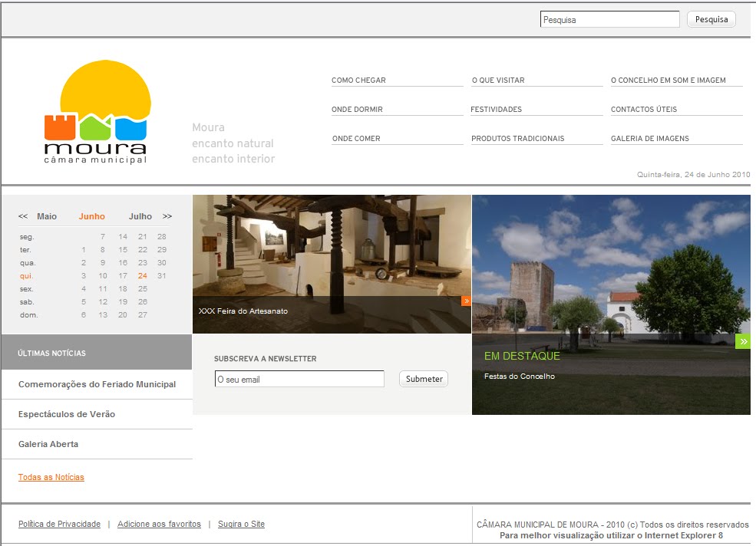Go to previous month with << arrows
This screenshot has width=756, height=546.
(x=23, y=216)
